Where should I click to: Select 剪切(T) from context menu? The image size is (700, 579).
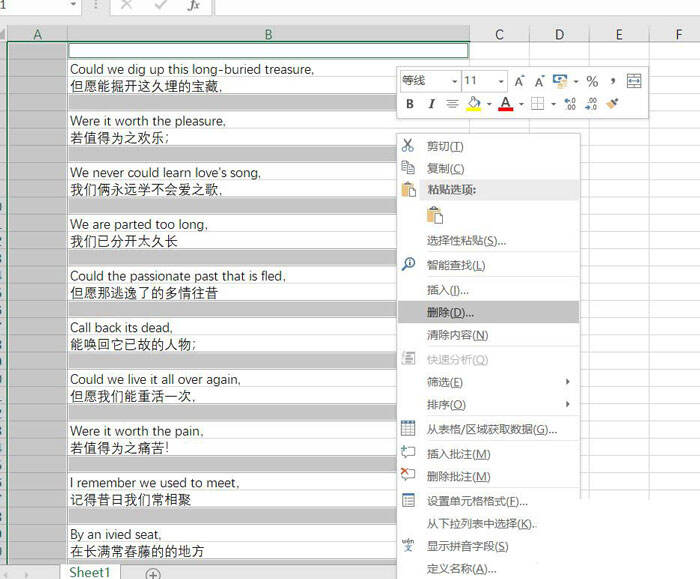[488, 146]
